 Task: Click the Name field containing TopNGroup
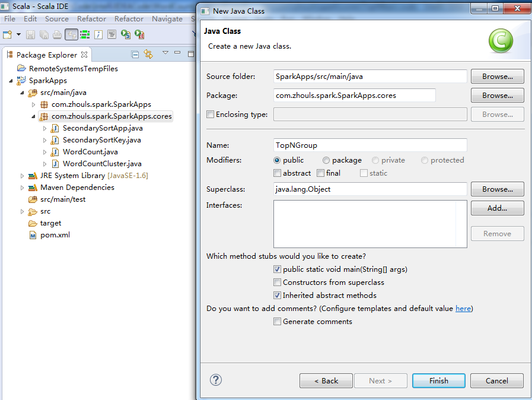pyautogui.click(x=370, y=145)
